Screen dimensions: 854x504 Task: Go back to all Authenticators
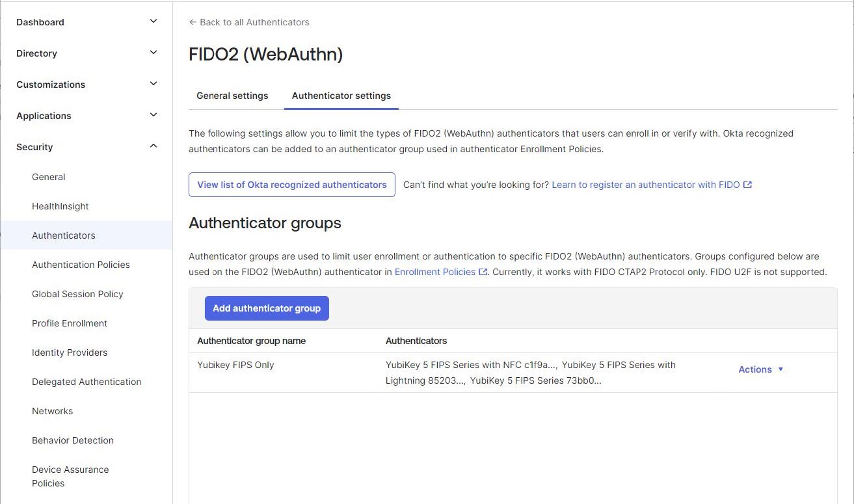(x=249, y=22)
